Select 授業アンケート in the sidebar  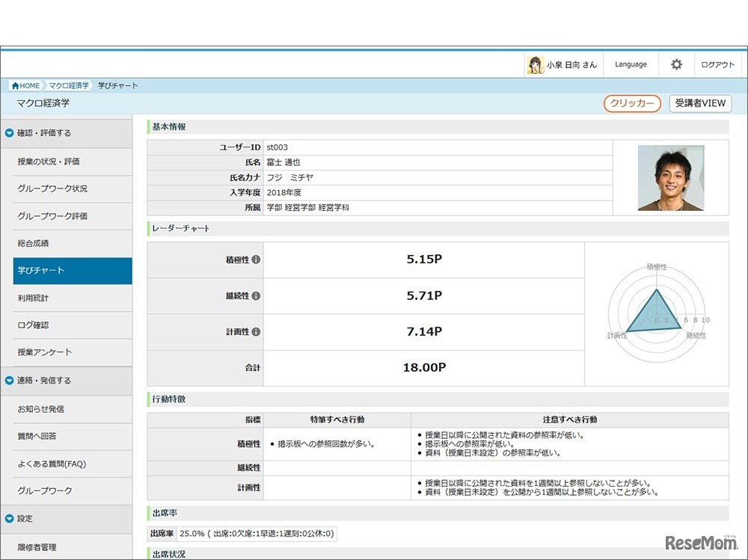(43, 351)
